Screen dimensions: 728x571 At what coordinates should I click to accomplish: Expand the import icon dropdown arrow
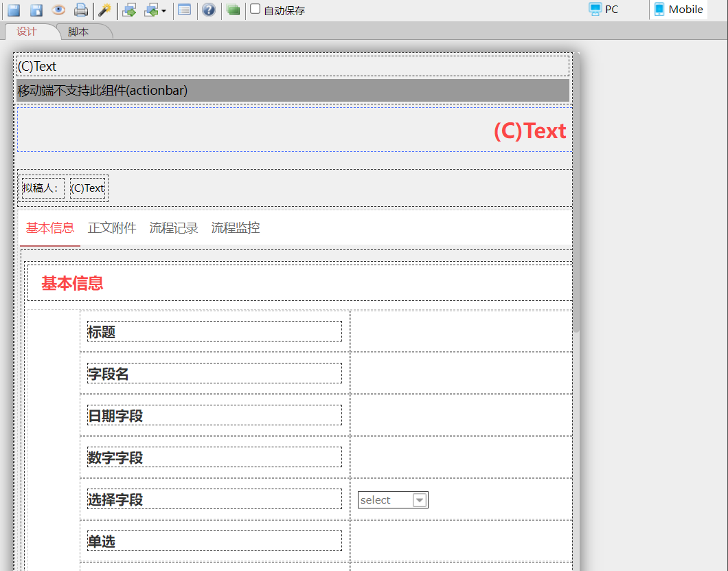click(x=163, y=10)
